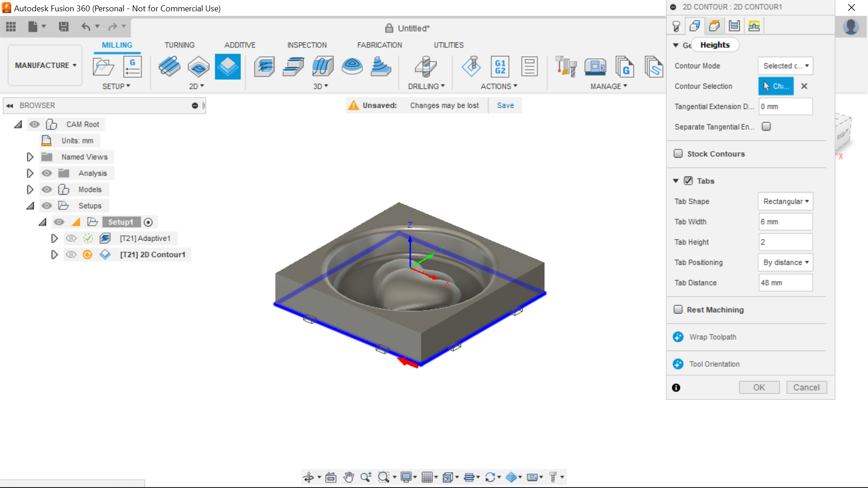Click the Tab Width input field
868x488 pixels.
[x=785, y=222]
